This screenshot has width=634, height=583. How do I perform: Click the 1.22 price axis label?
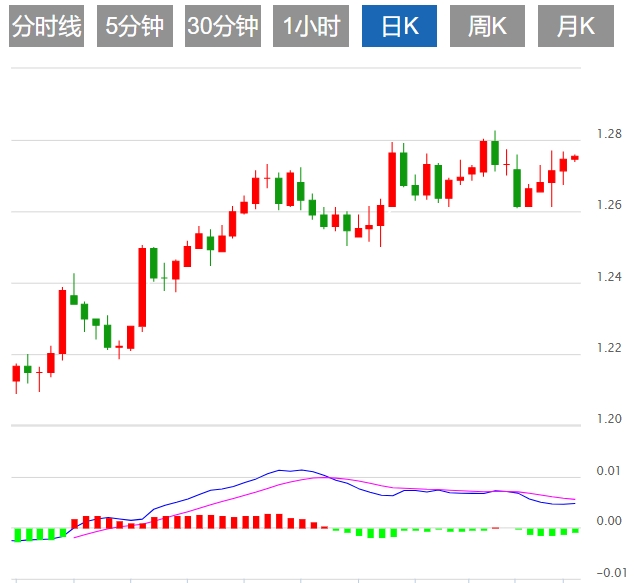(609, 348)
